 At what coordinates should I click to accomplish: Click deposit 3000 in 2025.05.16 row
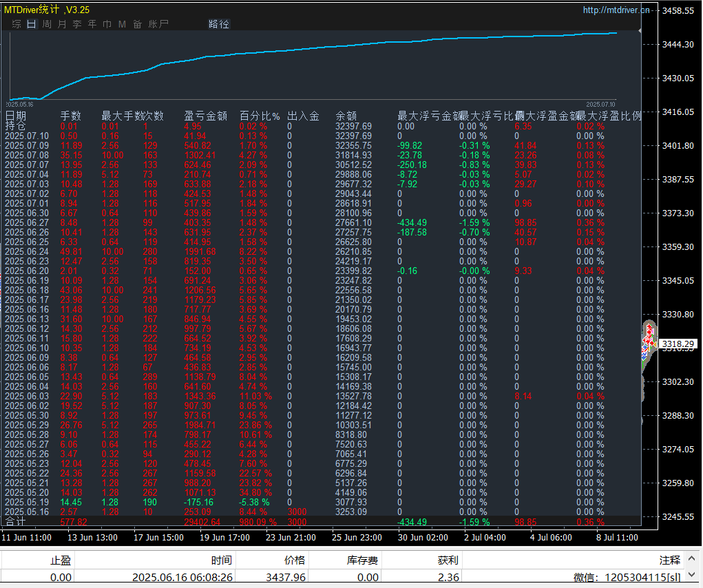pyautogui.click(x=297, y=512)
